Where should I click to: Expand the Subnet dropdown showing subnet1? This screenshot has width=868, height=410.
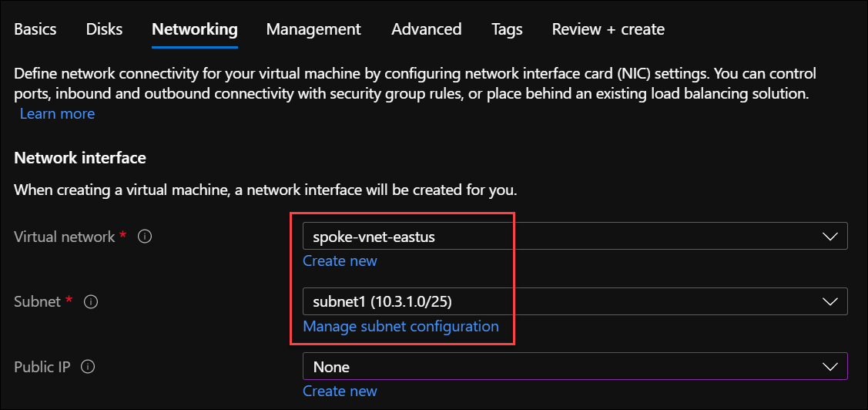[x=575, y=301]
